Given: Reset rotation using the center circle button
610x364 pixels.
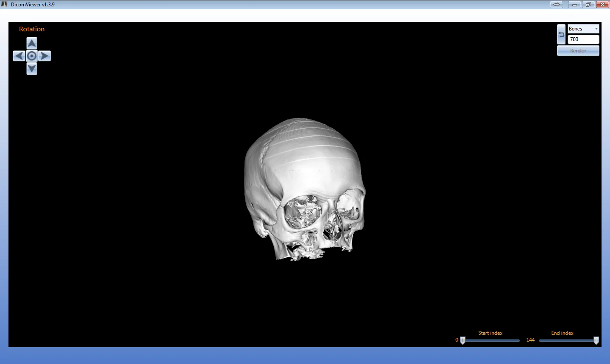Looking at the screenshot, I should point(32,56).
